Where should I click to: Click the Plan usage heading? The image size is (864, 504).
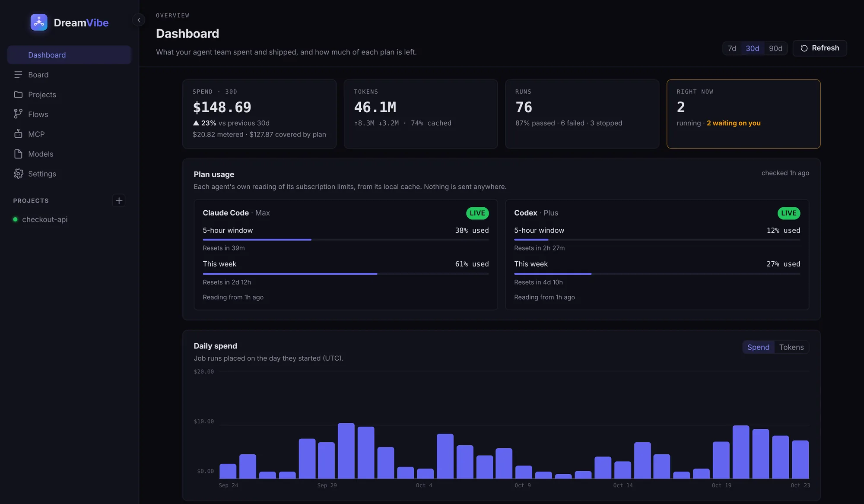(214, 174)
